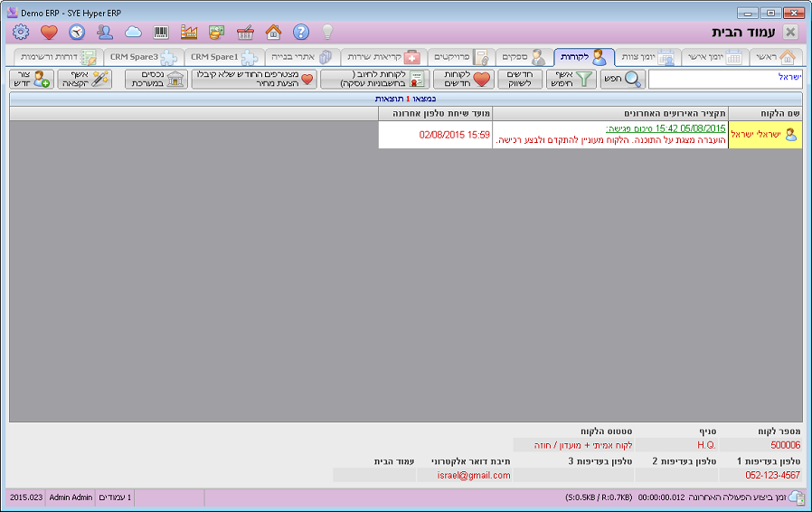Screen dimensions: 812x512
Task: Switch to the פרויקטים tab
Action: pos(461,57)
